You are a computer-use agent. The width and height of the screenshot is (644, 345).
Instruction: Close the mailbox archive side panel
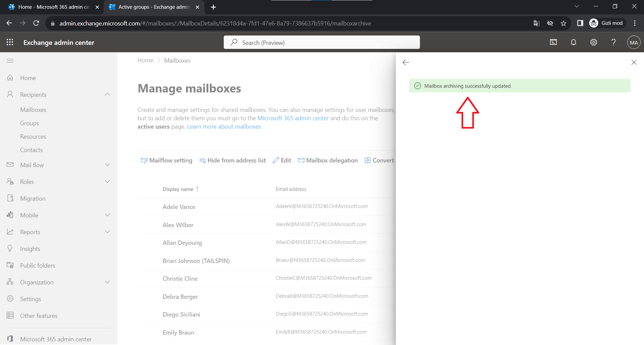click(634, 62)
